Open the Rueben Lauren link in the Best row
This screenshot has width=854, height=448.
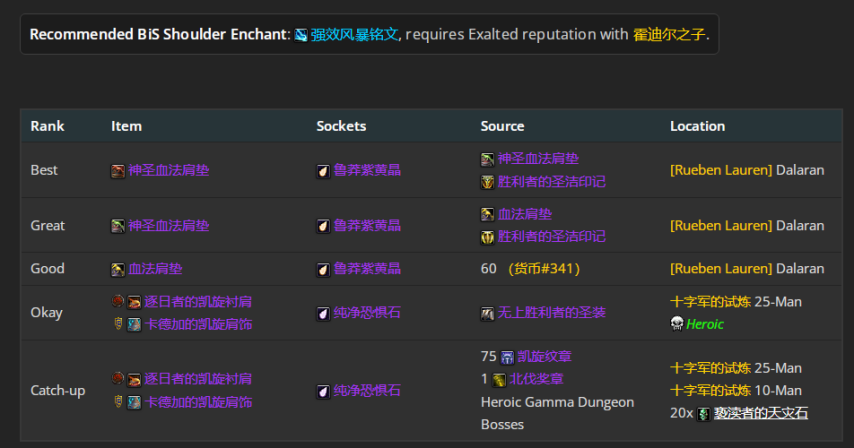tap(721, 170)
